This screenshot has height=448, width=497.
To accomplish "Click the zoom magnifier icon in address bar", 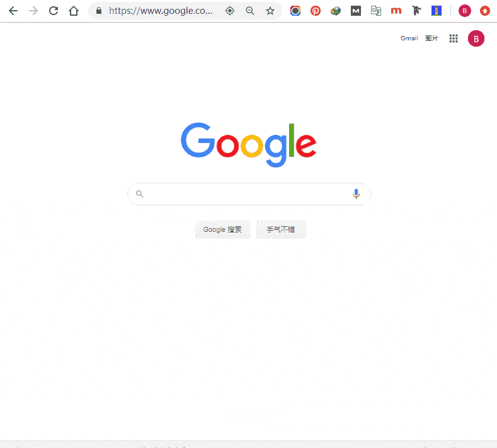I will tap(250, 11).
